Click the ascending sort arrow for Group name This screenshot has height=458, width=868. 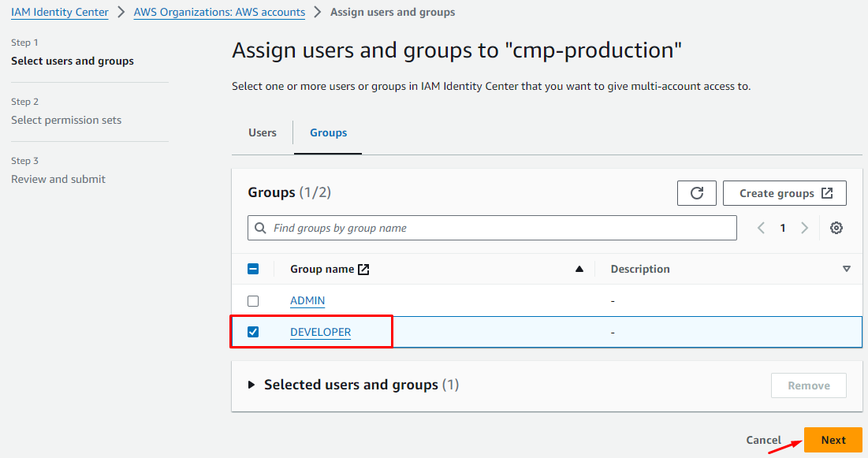(x=579, y=269)
